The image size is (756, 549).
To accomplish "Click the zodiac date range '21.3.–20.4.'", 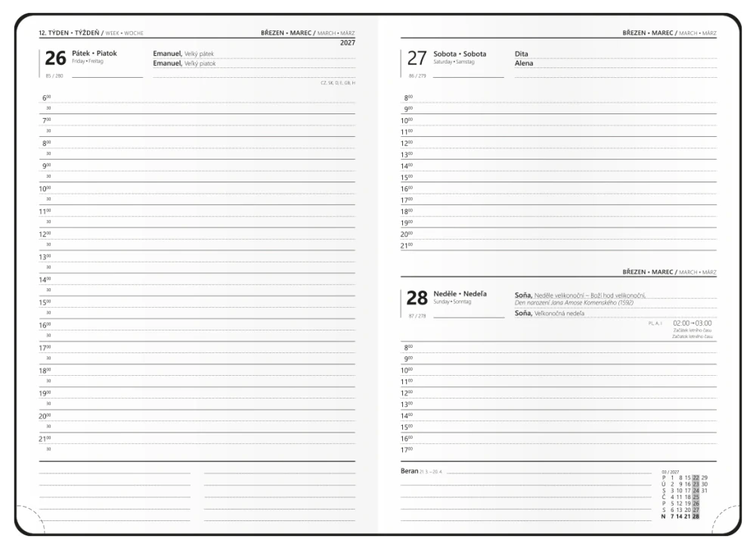I will (x=431, y=472).
